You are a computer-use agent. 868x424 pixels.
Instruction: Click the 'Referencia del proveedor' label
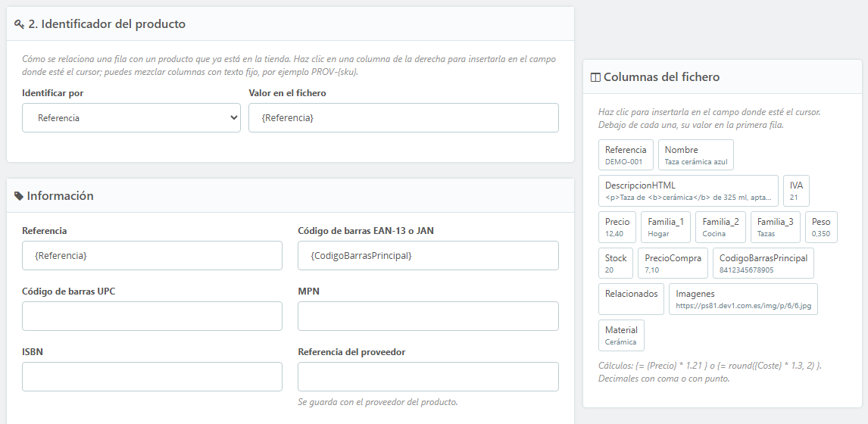click(351, 352)
